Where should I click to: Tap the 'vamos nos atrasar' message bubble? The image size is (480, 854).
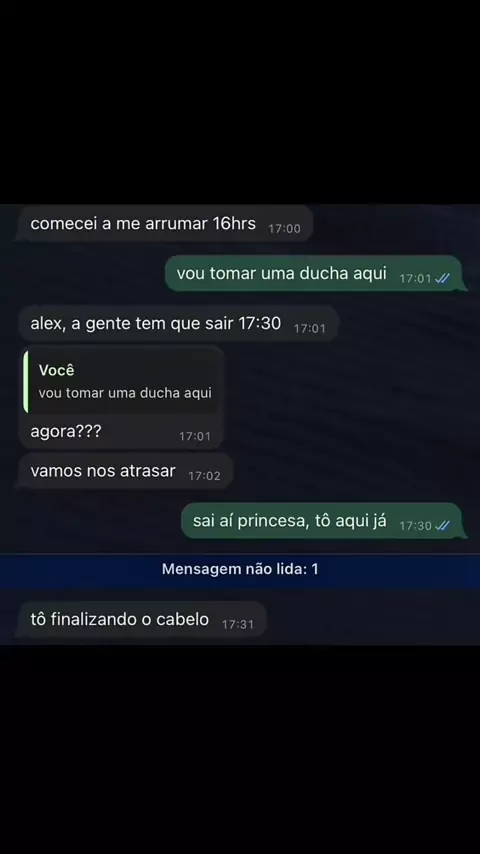126,471
